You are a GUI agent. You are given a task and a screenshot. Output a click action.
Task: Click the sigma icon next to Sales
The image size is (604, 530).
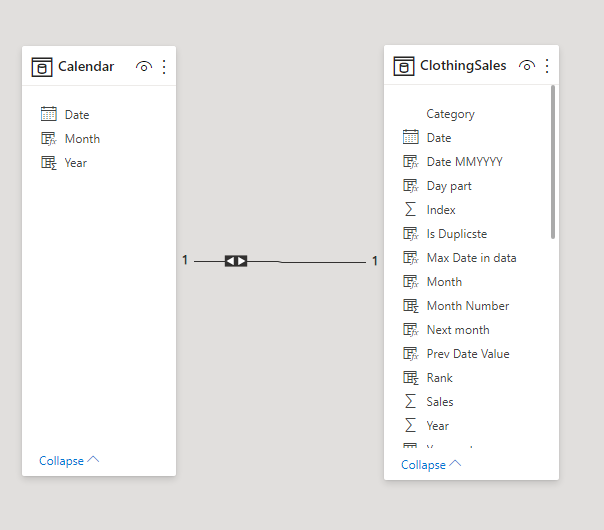pos(410,402)
